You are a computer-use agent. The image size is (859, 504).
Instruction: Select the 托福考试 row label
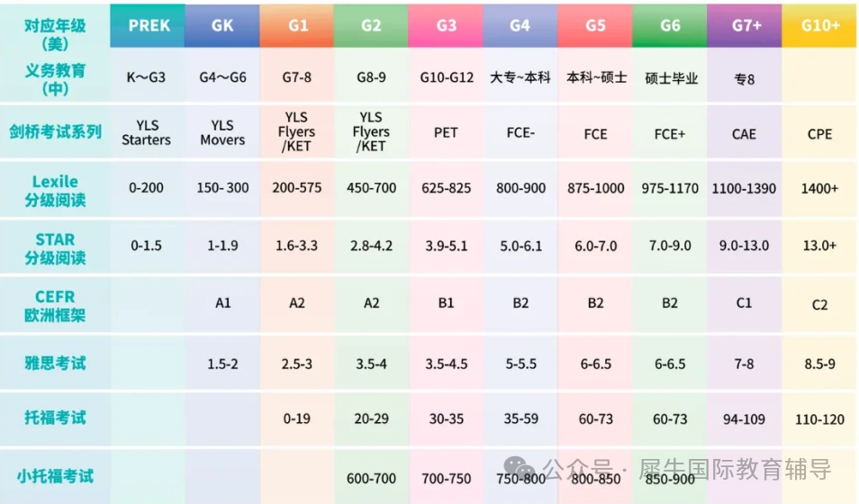[x=55, y=418]
